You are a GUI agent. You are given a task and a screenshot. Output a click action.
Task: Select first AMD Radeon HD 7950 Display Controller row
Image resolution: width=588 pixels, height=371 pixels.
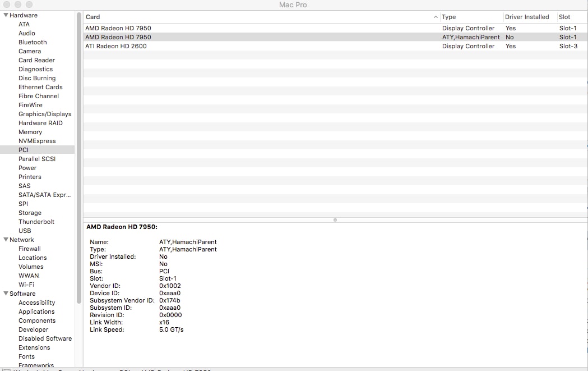pos(335,28)
